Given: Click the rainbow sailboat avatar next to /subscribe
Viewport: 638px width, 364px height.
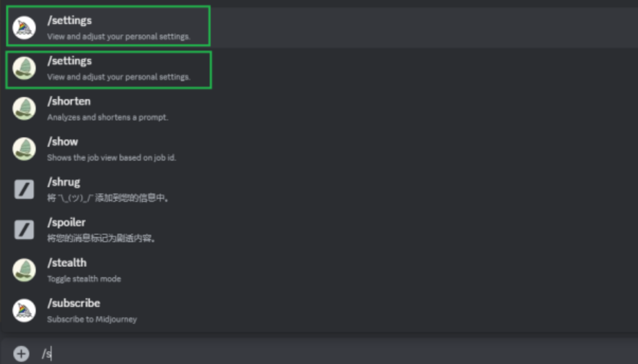Looking at the screenshot, I should [24, 310].
